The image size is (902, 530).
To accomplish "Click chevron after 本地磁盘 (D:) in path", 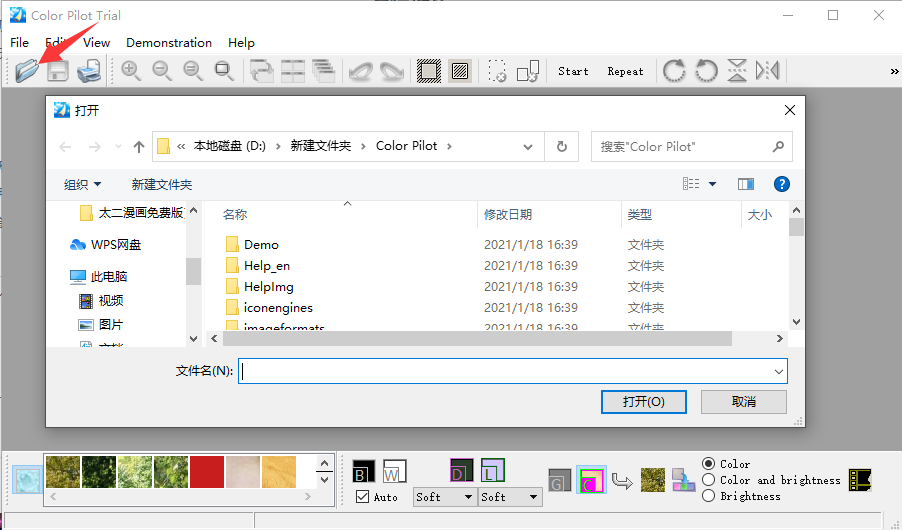I will tap(278, 147).
